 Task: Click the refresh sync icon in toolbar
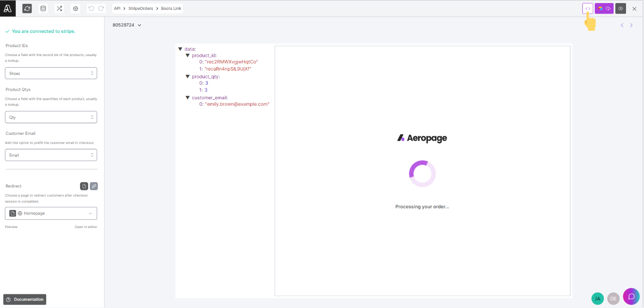27,9
